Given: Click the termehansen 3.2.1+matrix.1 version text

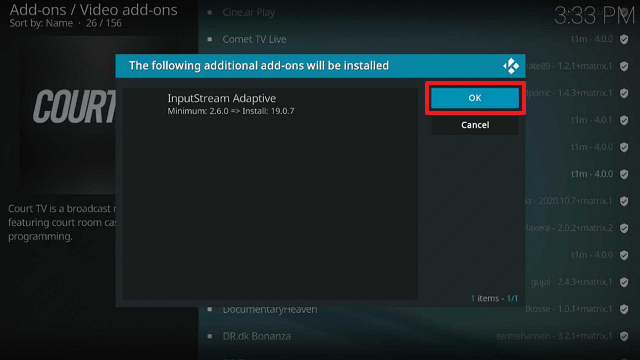Looking at the screenshot, I should coord(554,336).
